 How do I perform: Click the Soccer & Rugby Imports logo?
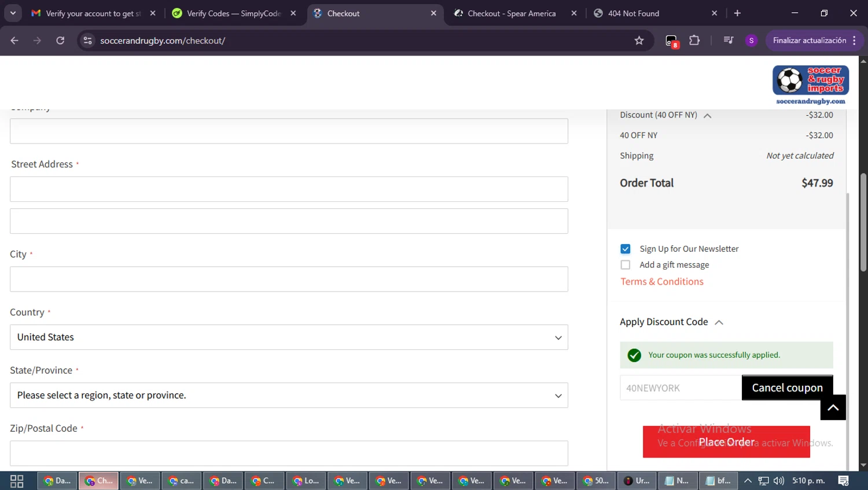pyautogui.click(x=811, y=84)
